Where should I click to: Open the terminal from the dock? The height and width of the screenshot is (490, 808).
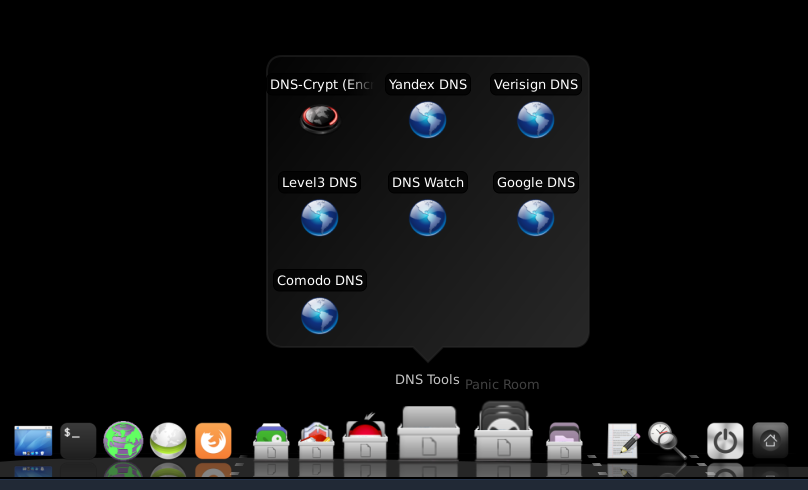pyautogui.click(x=78, y=441)
